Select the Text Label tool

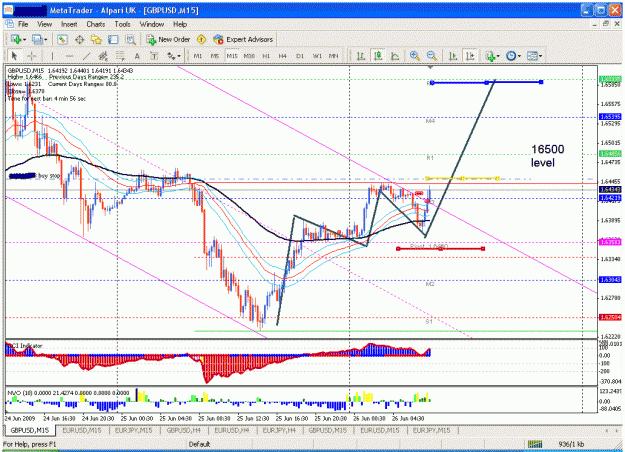point(154,56)
